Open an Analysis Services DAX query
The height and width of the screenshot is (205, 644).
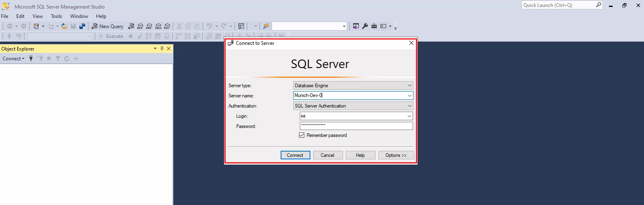[167, 26]
